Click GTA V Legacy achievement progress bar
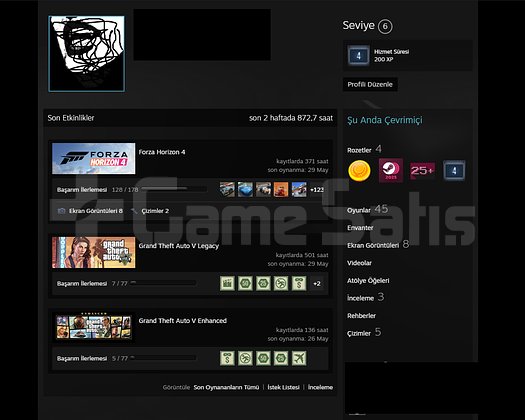Screen dimensions: 525x420 pyautogui.click(x=163, y=283)
